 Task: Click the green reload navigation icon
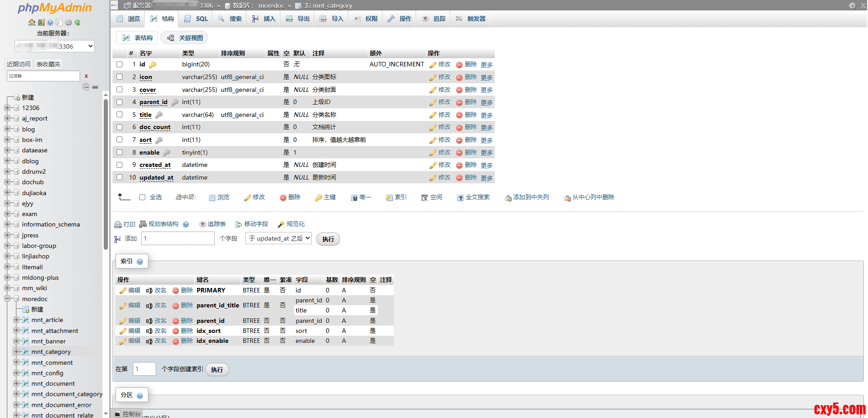[77, 22]
